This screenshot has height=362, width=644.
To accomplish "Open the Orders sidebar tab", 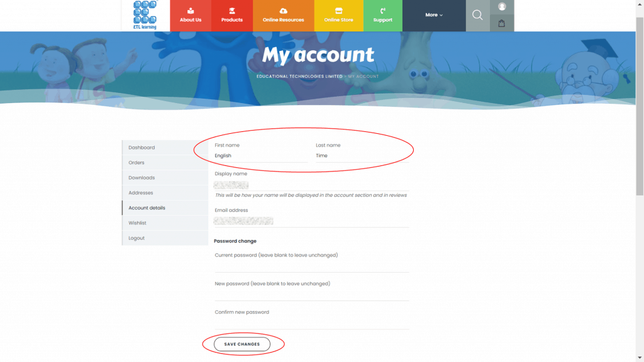I will click(x=136, y=163).
